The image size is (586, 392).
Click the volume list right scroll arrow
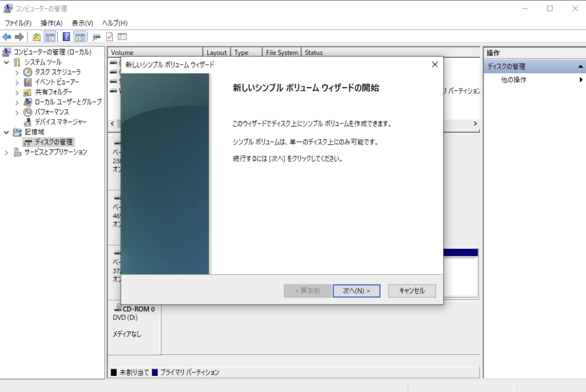(475, 124)
